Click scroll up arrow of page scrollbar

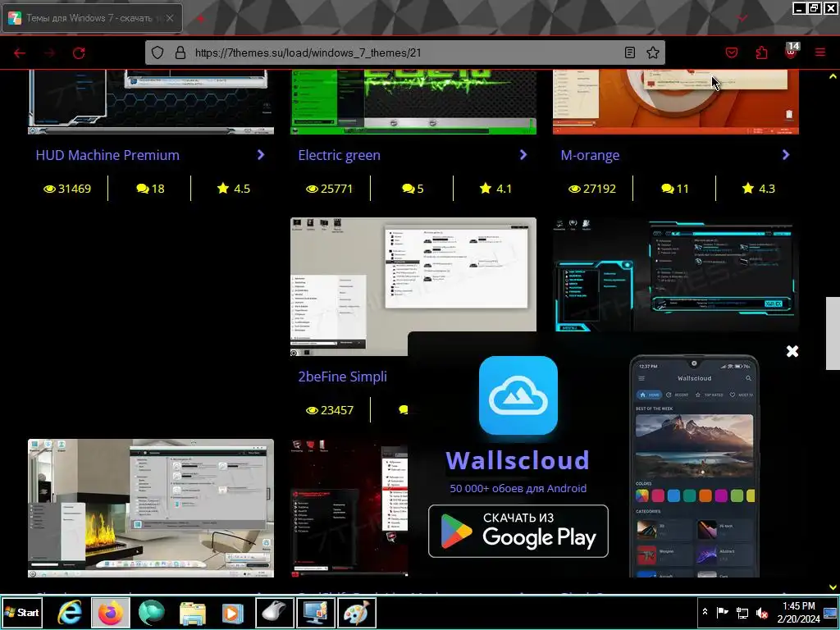tap(833, 76)
